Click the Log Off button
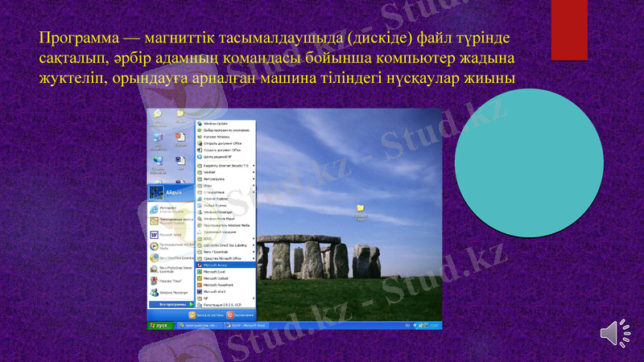This screenshot has height=362, width=644. click(x=206, y=315)
